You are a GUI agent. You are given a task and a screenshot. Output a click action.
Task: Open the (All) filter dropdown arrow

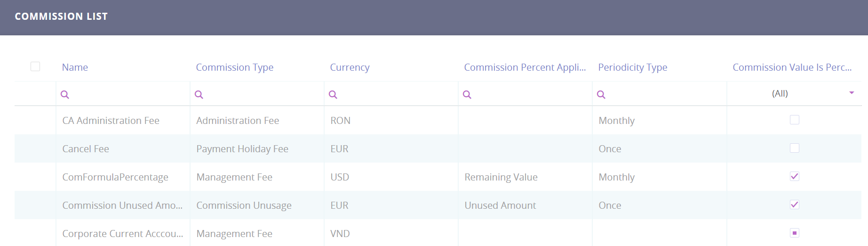pyautogui.click(x=852, y=93)
